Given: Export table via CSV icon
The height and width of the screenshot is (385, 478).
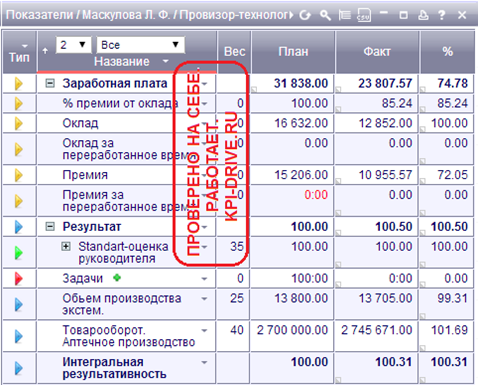Looking at the screenshot, I should (x=364, y=15).
